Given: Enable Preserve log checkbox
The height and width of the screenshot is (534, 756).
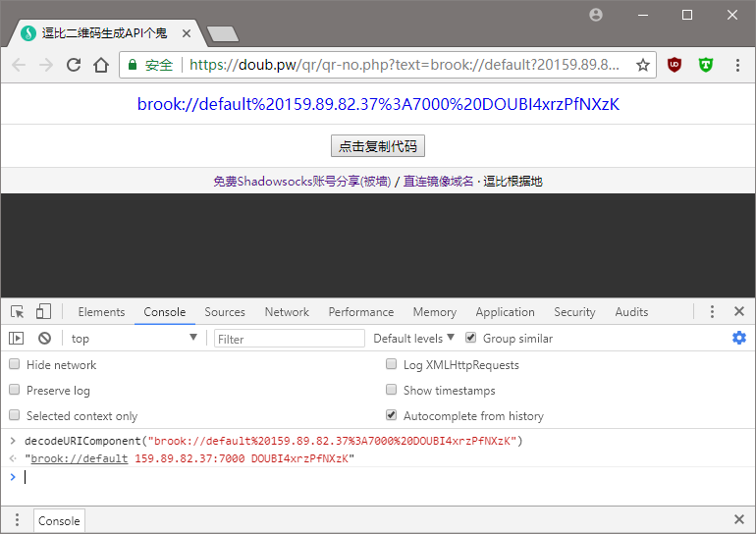Looking at the screenshot, I should coord(15,390).
